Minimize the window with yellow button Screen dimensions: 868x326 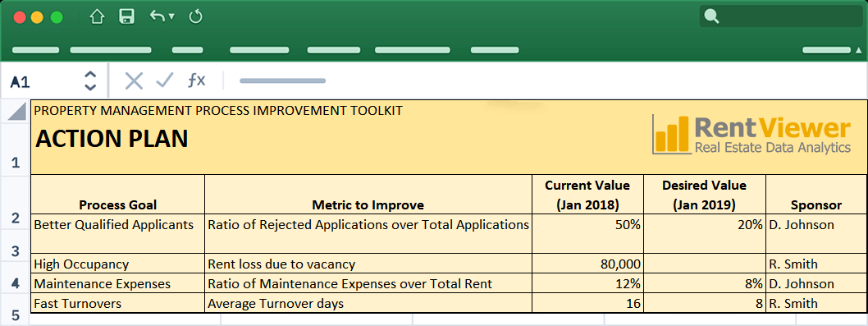point(38,17)
